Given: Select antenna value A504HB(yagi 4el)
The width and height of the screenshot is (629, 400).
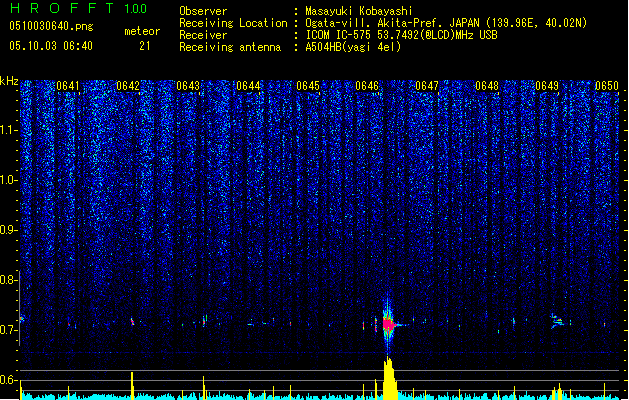Looking at the screenshot, I should coord(353,47).
